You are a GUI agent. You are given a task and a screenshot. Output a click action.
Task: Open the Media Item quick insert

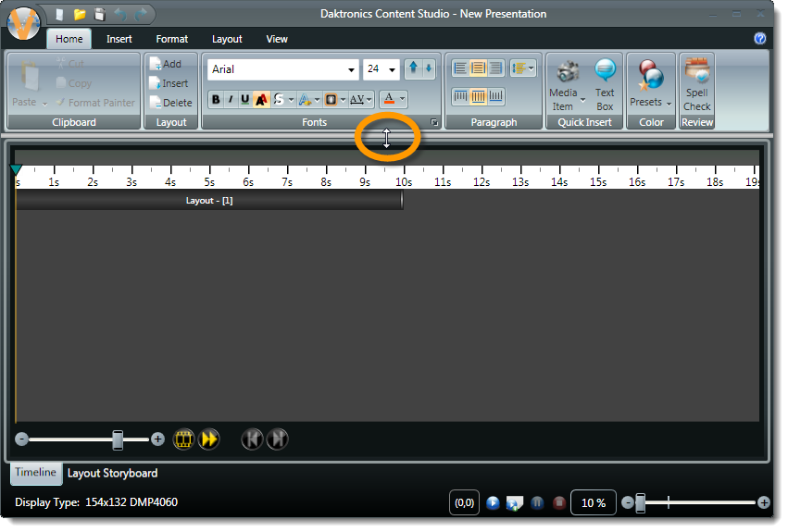pyautogui.click(x=563, y=84)
